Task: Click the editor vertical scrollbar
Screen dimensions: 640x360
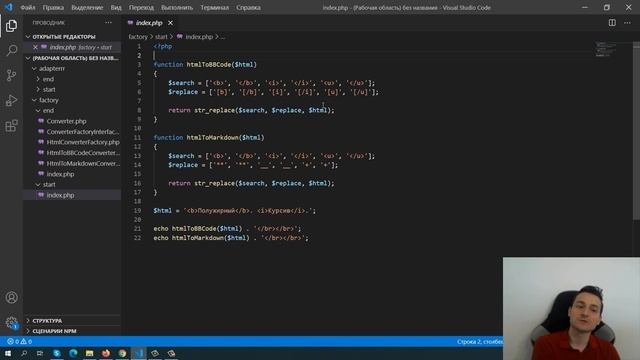Action: point(636,131)
